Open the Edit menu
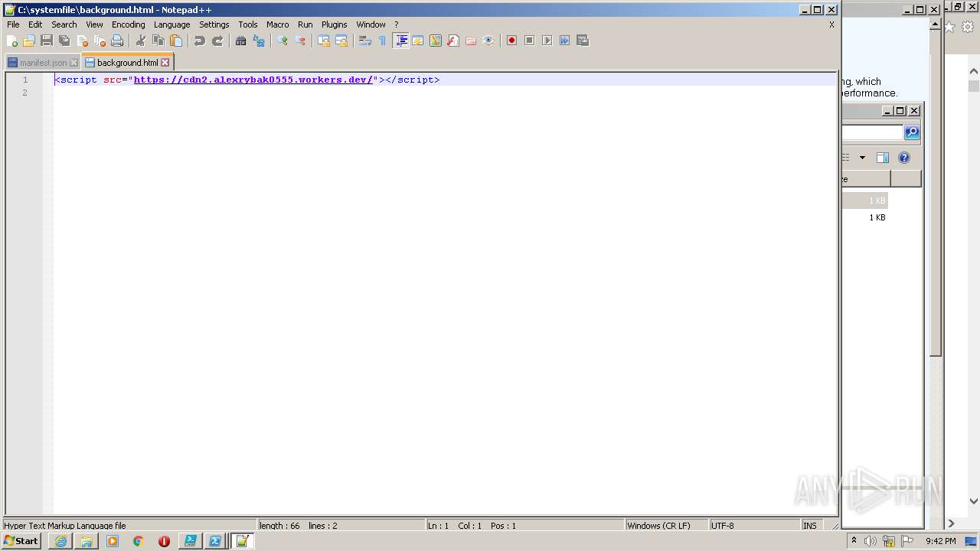980x551 pixels. click(x=35, y=24)
